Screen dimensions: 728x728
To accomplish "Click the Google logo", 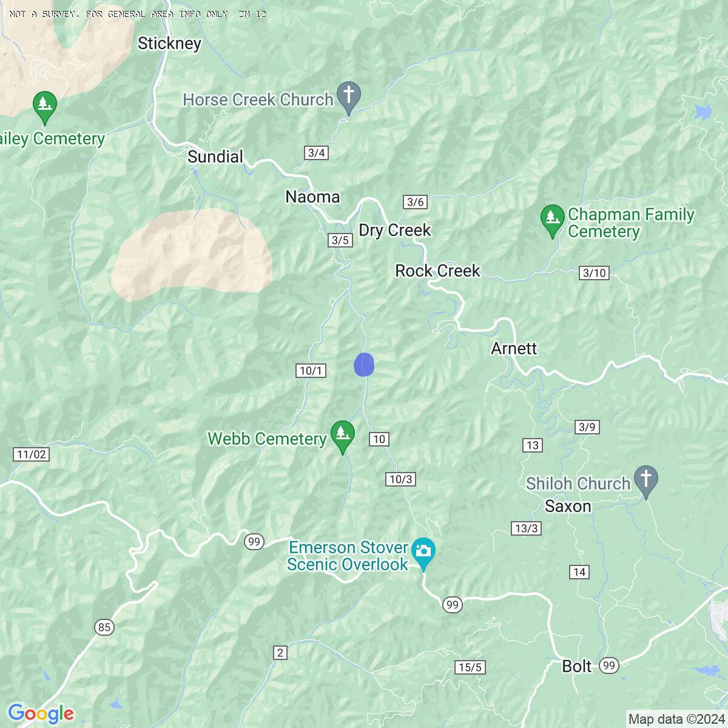I will point(41,714).
